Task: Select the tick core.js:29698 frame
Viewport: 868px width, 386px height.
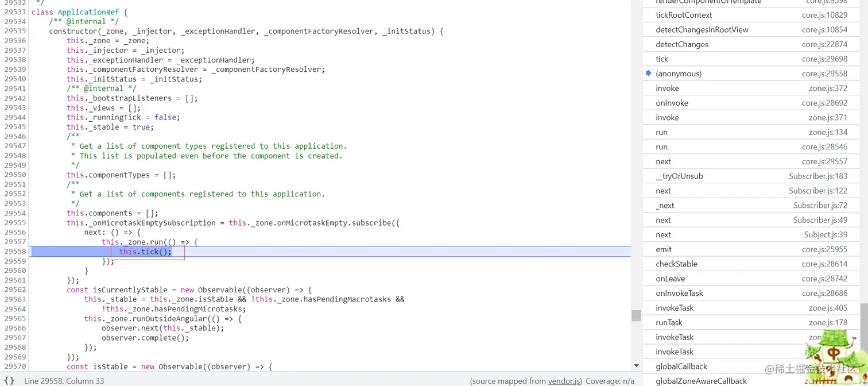Action: [751, 59]
